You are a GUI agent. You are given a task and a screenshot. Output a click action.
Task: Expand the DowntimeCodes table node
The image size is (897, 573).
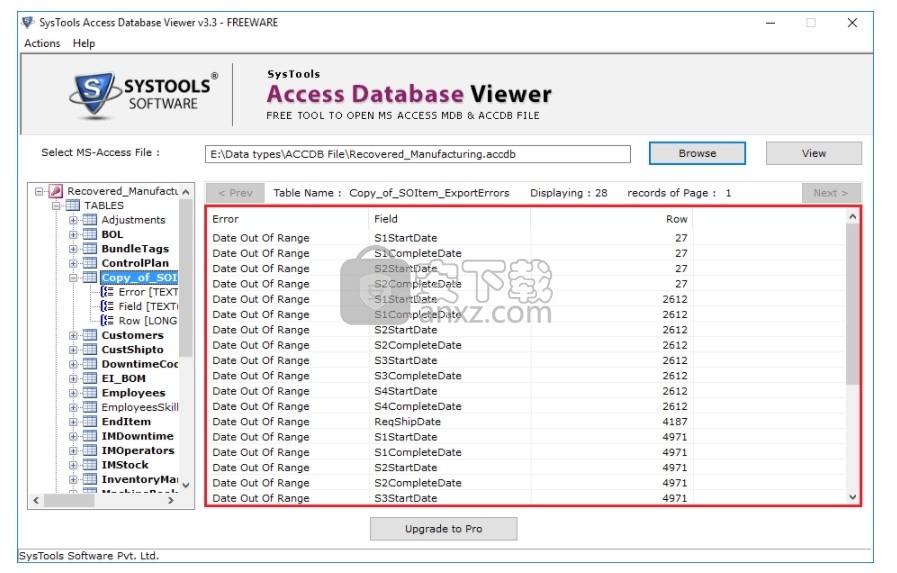(73, 364)
